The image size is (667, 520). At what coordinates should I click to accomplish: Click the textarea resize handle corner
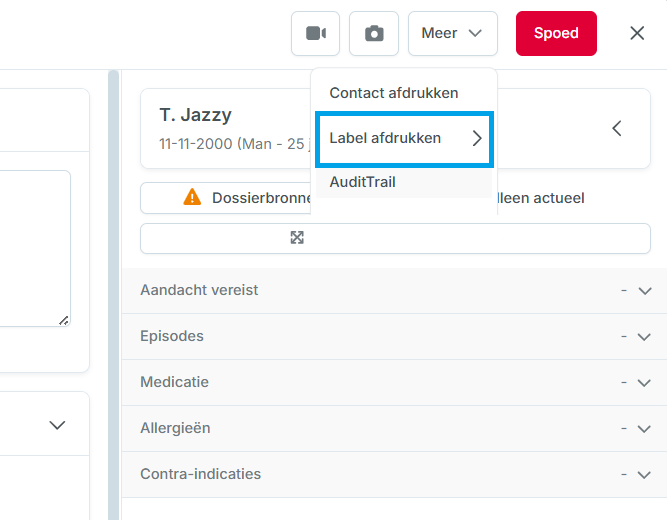[64, 320]
